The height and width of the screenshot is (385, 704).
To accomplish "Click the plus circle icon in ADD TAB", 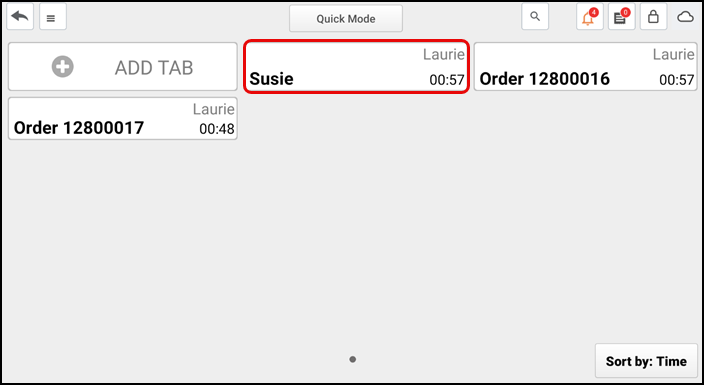I will (62, 67).
